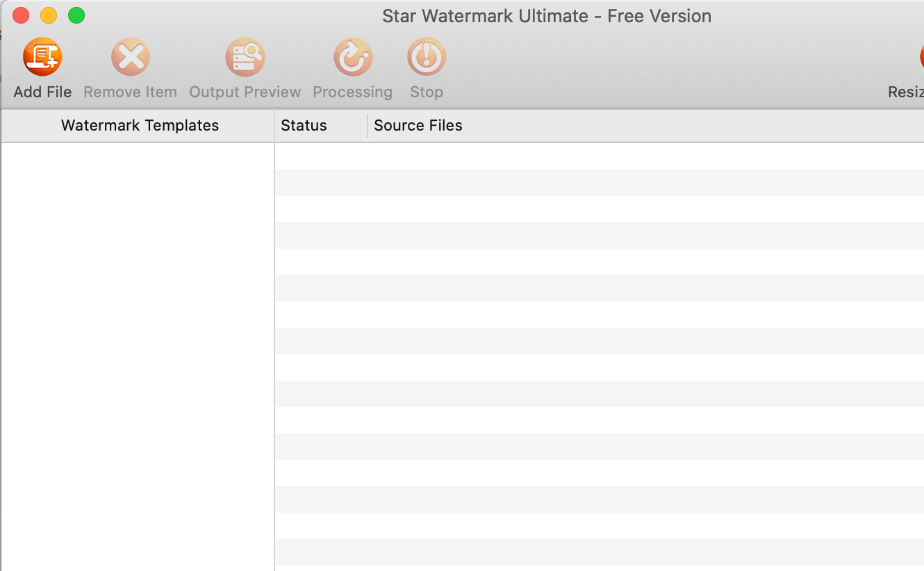
Task: Open the Output Preview tool
Action: point(245,57)
